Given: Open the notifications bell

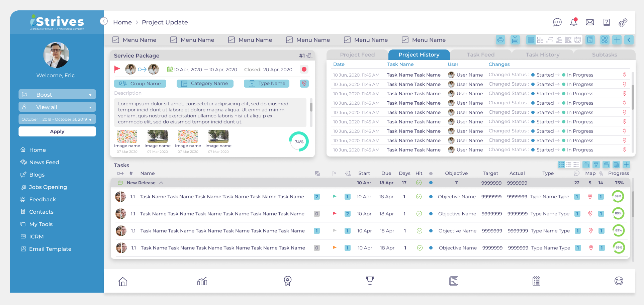Looking at the screenshot, I should click(x=573, y=22).
